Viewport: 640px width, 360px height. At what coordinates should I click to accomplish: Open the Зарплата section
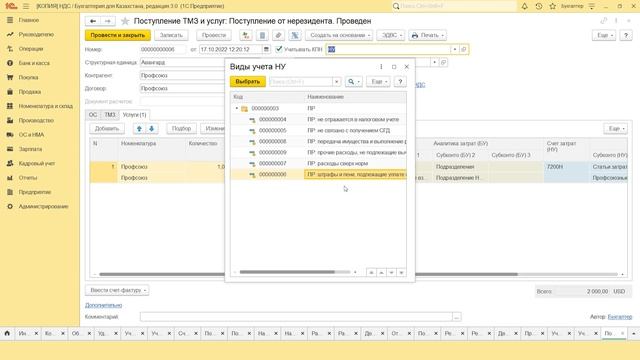30,149
